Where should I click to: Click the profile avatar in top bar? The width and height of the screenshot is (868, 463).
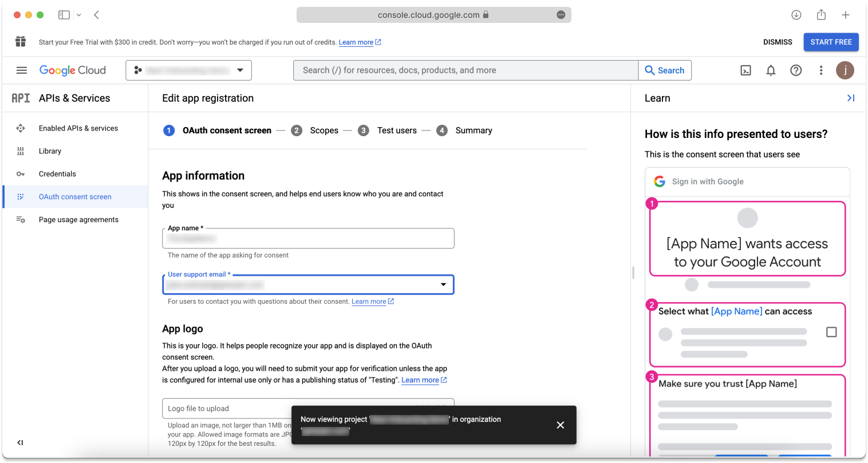[x=845, y=70]
